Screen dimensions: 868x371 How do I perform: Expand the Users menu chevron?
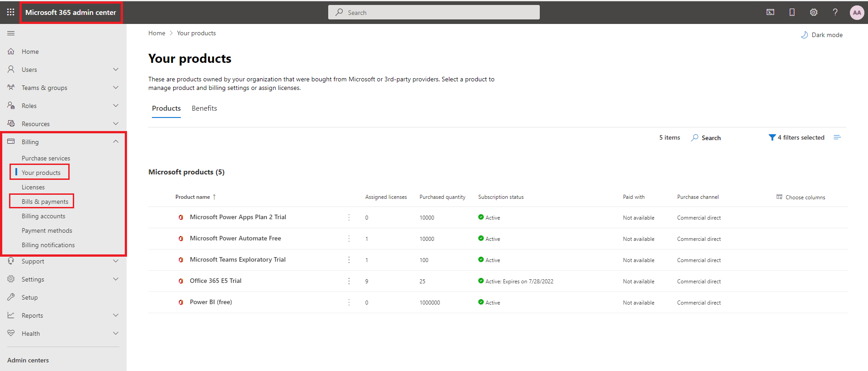click(x=116, y=69)
